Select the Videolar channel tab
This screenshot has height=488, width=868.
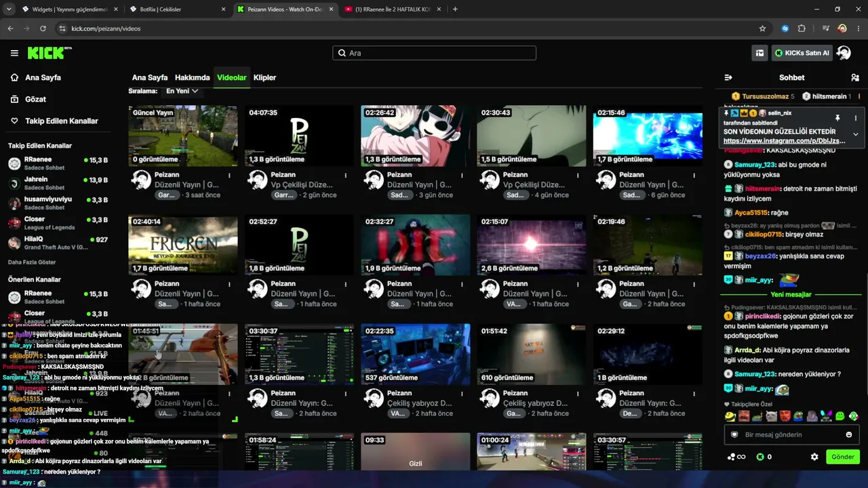tap(232, 77)
